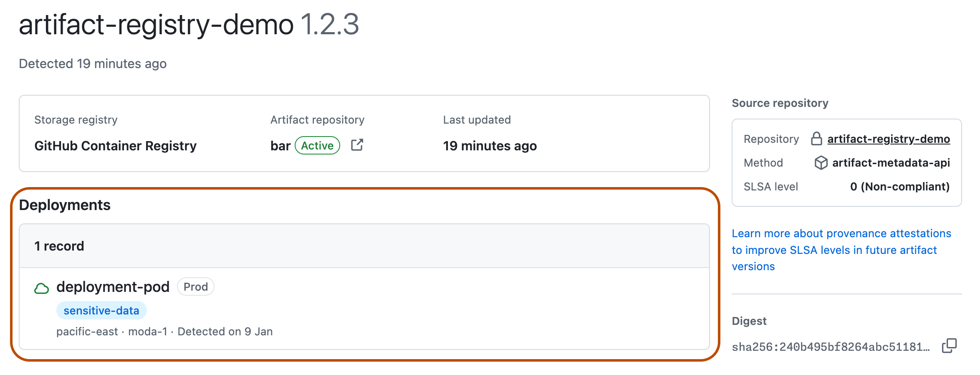Open the deployment-pod record
Viewport: 980px width, 375px height.
coord(113,287)
